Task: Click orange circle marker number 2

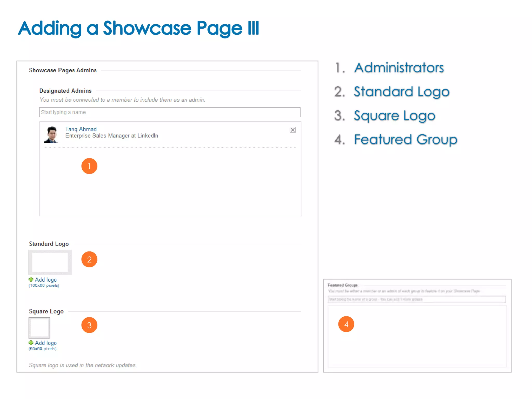Action: tap(89, 259)
